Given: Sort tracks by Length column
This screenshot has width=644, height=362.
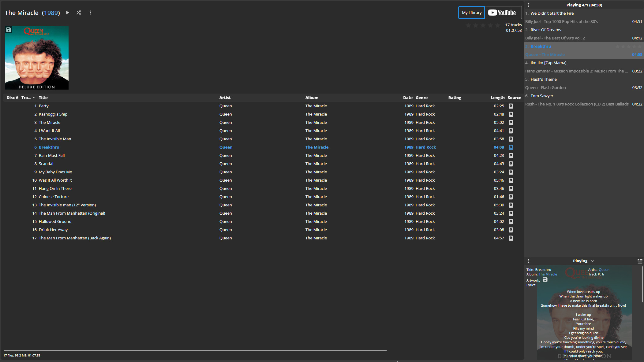Looking at the screenshot, I should coord(497,98).
